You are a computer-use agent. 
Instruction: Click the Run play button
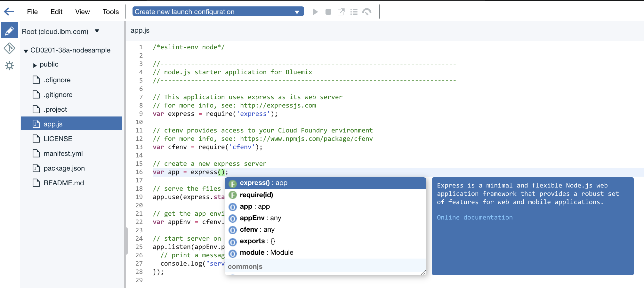pyautogui.click(x=315, y=12)
